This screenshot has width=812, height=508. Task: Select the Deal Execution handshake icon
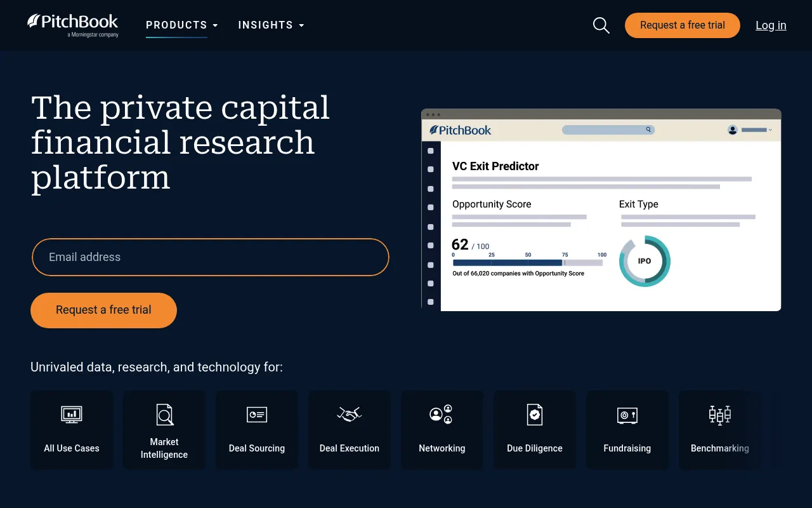(350, 415)
